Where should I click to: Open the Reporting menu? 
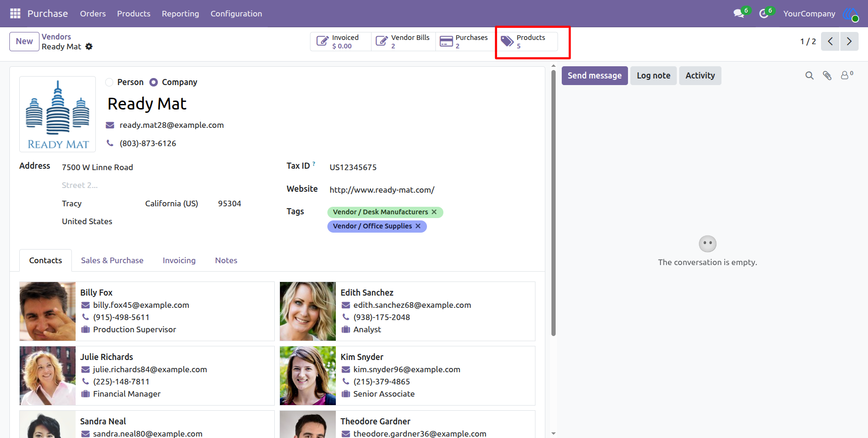point(180,14)
